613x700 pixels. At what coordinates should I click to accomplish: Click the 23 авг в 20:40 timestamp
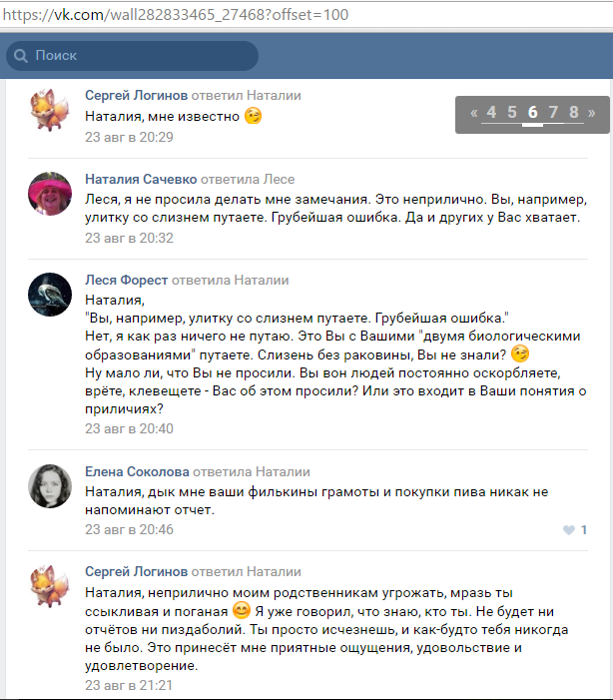(x=129, y=428)
